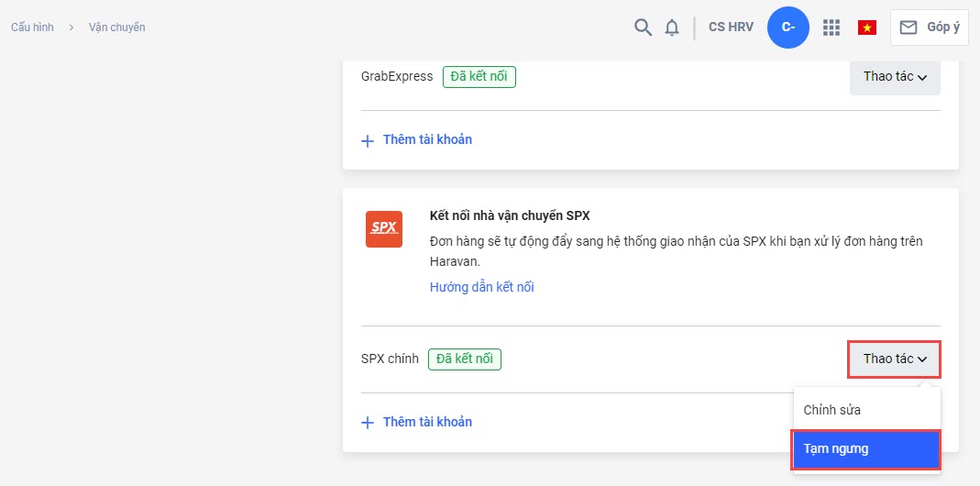The width and height of the screenshot is (980, 486).
Task: Select Tạm ngưng in the dropdown menu
Action: (865, 449)
